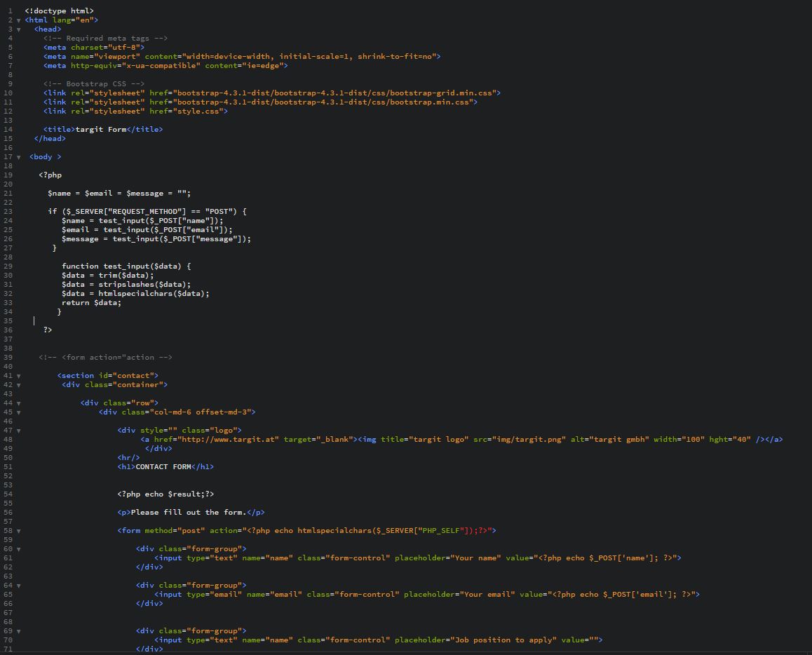Fold the col-md-6 offset div block
Screen dimensions: 812x655
coord(19,412)
